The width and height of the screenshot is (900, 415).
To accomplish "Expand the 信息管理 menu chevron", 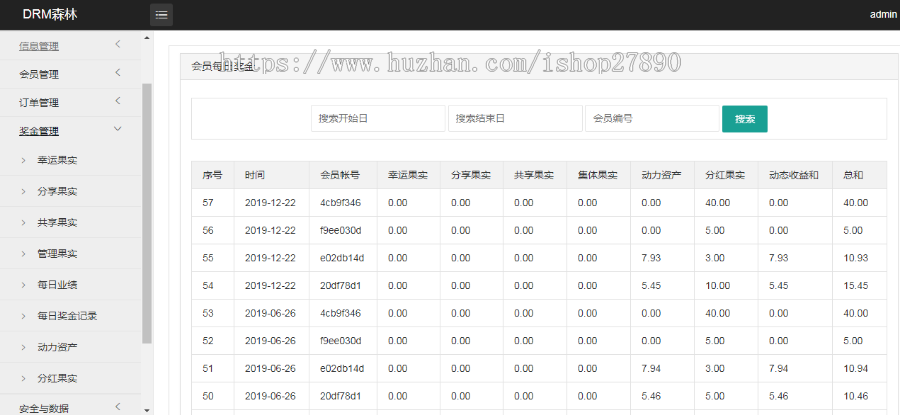I will point(118,44).
